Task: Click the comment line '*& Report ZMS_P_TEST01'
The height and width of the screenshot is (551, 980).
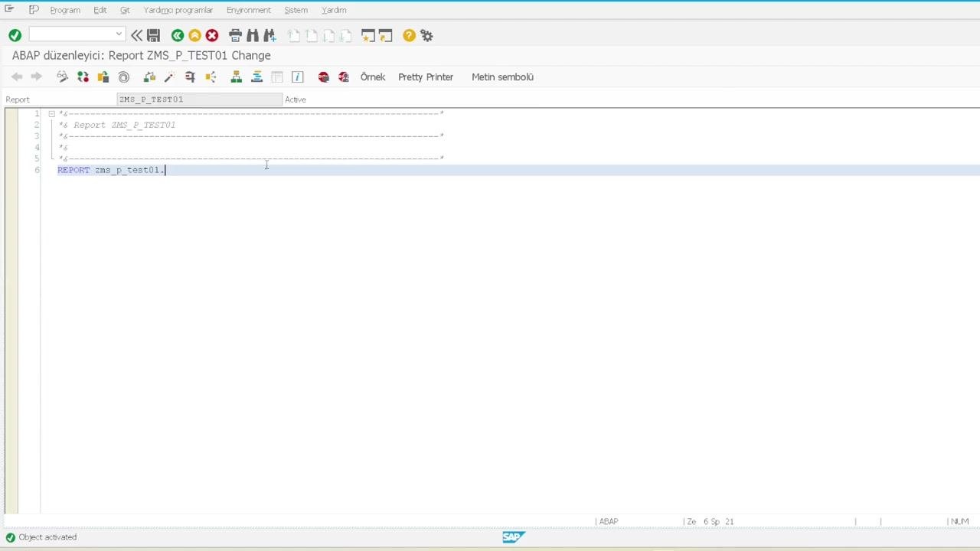Action: [117, 125]
